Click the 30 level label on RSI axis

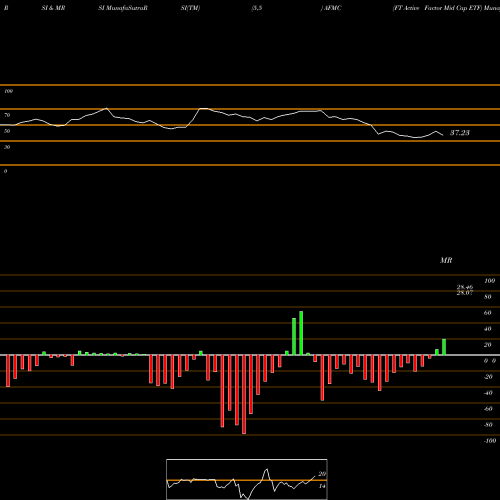click(x=7, y=147)
